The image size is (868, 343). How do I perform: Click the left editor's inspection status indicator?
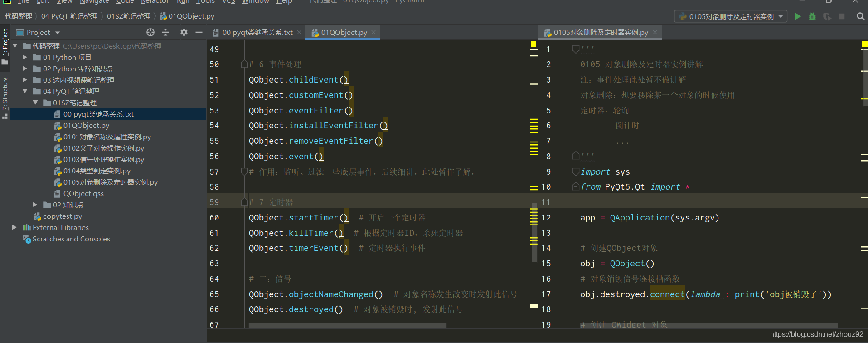coord(533,44)
